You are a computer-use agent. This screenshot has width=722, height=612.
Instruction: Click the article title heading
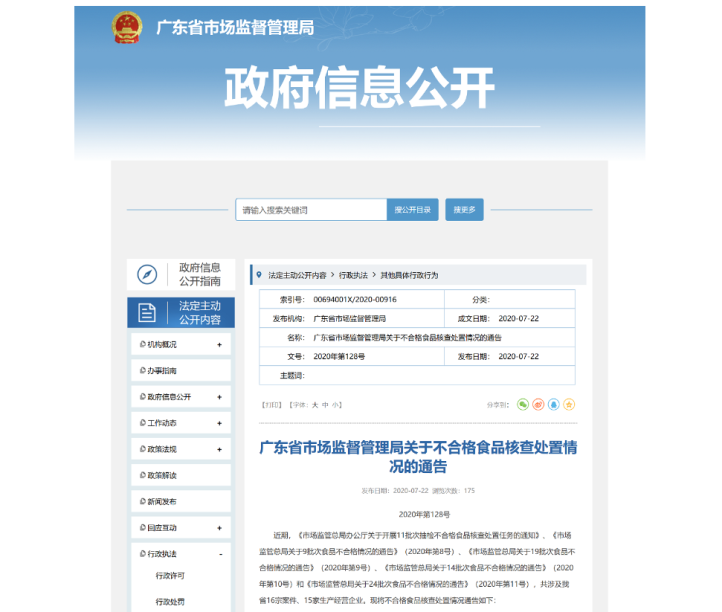coord(418,456)
